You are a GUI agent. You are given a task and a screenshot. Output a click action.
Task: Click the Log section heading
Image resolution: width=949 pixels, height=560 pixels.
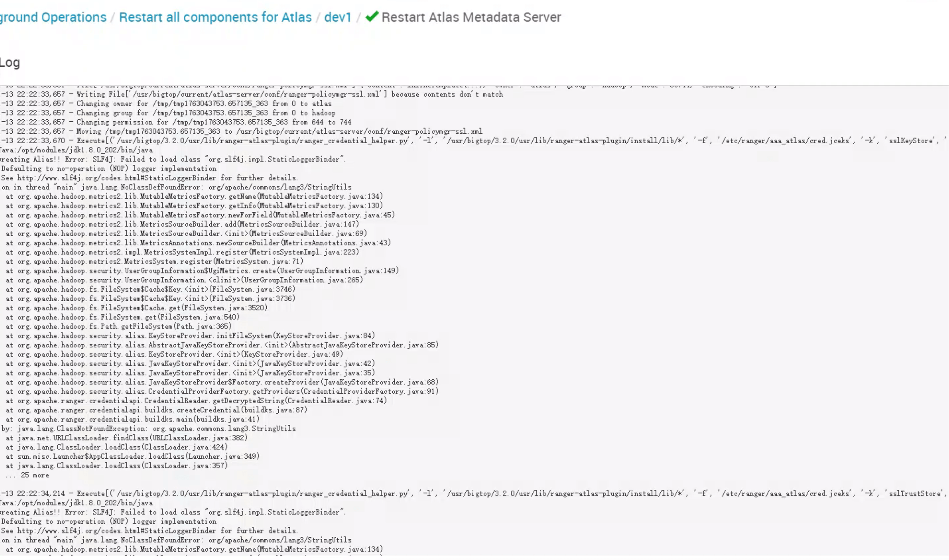10,62
